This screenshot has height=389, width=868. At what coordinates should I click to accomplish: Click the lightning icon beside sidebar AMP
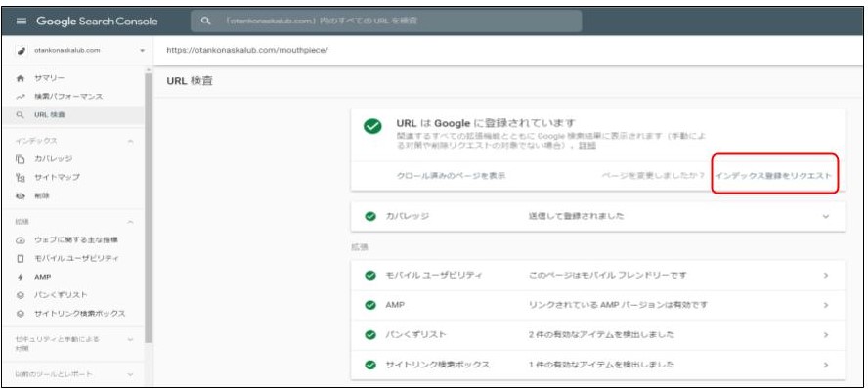pos(21,277)
